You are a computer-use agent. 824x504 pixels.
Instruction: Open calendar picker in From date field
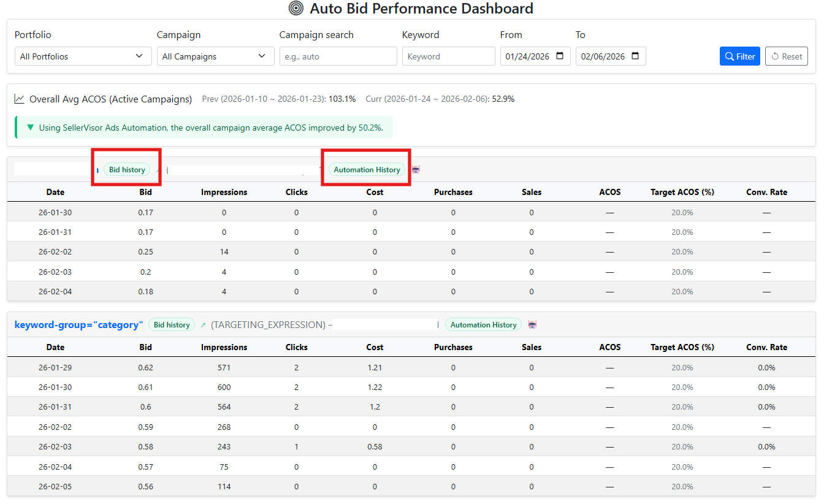coord(560,56)
